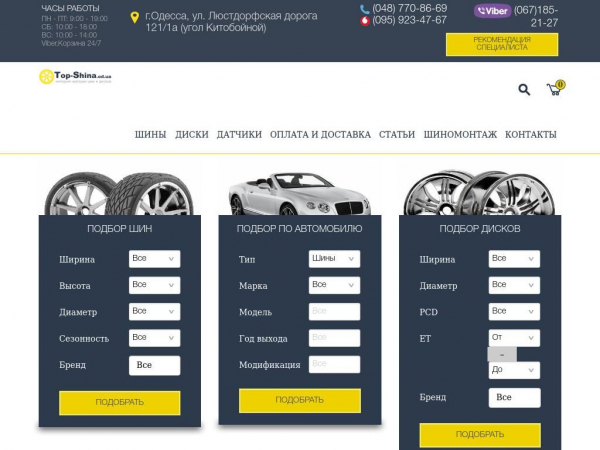Screen dimensions: 600x450
Task: Open the ET 'От' dropdown
Action: click(514, 338)
